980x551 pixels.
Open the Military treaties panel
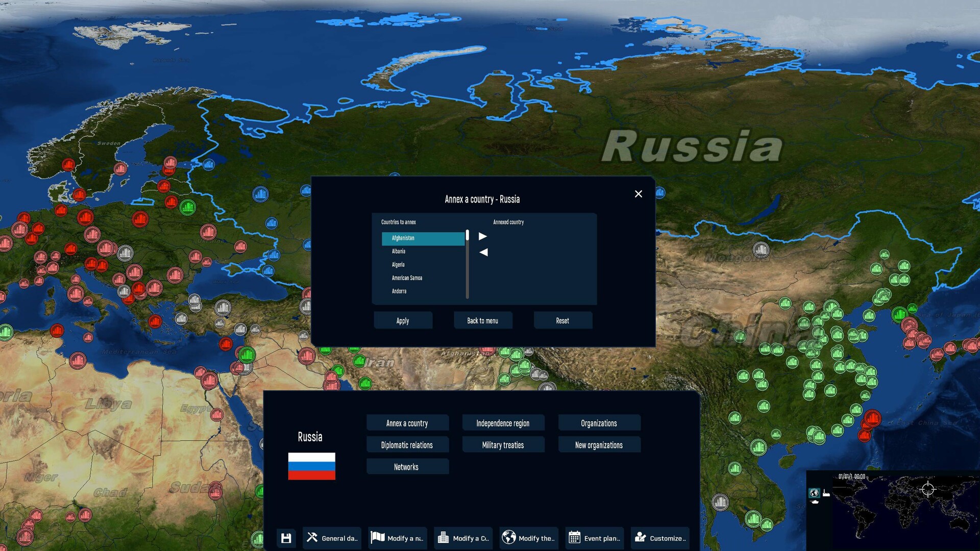[x=502, y=445]
